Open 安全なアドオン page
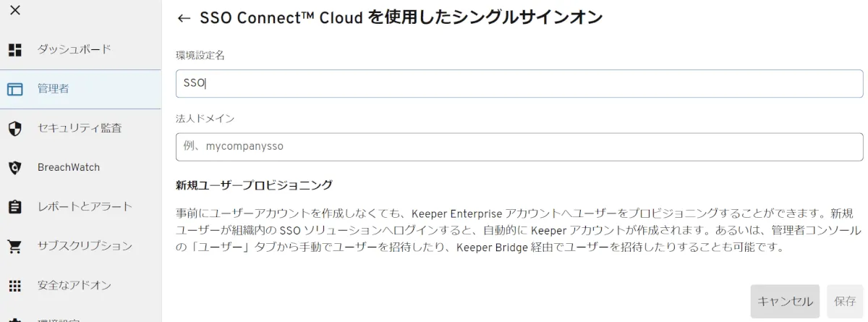The height and width of the screenshot is (322, 868). 75,285
